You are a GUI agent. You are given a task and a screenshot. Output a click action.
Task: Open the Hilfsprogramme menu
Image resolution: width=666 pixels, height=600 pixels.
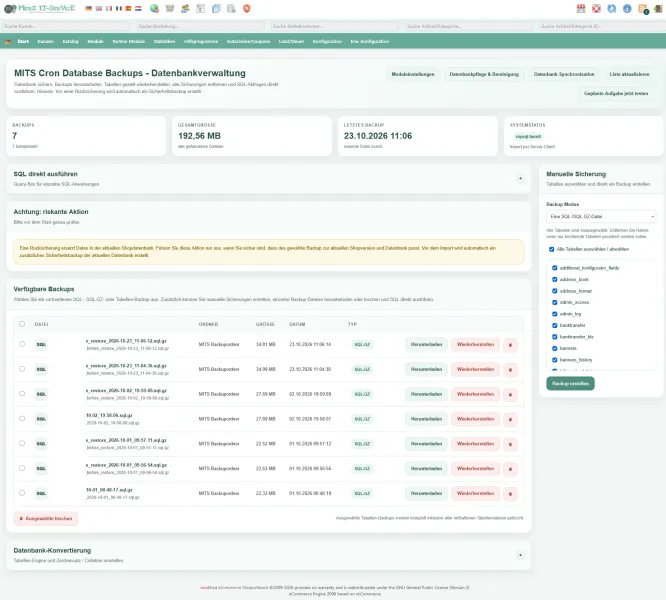[x=201, y=42]
